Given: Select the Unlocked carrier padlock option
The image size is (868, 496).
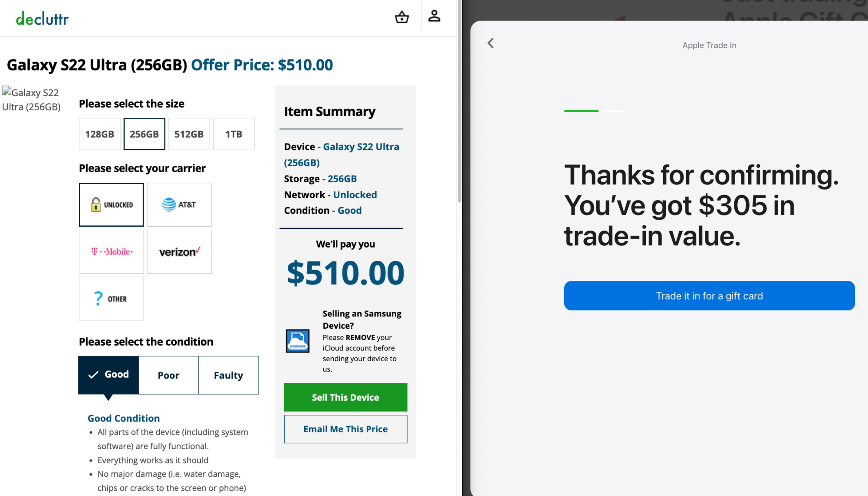Looking at the screenshot, I should [112, 205].
